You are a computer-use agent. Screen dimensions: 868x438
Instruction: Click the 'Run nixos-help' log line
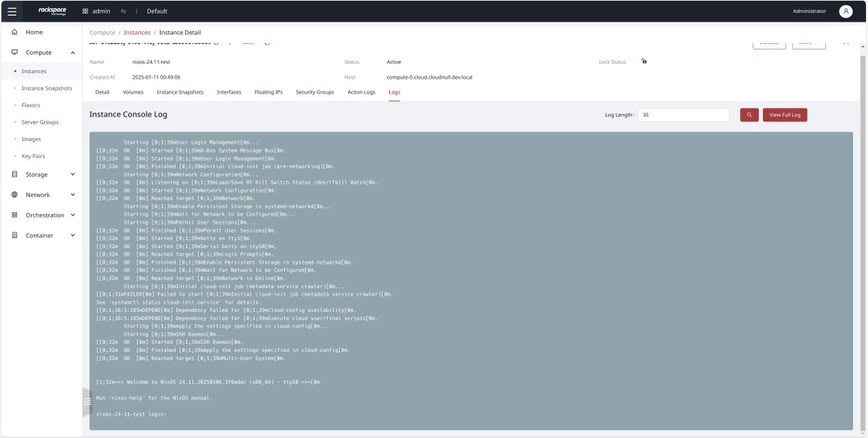click(x=154, y=398)
